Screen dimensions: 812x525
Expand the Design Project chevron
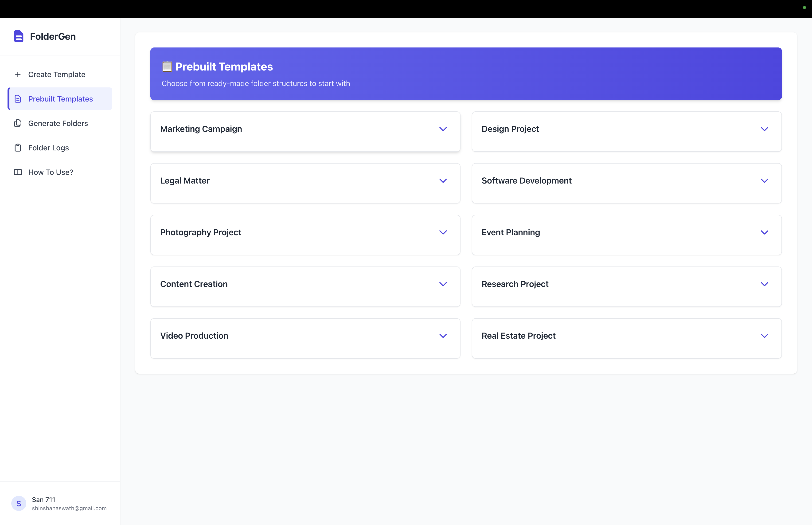[764, 129]
